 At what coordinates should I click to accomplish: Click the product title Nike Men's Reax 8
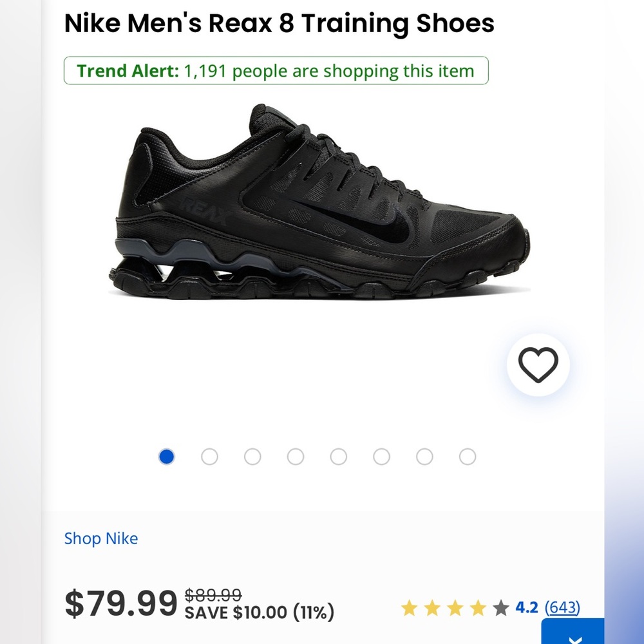pos(279,23)
